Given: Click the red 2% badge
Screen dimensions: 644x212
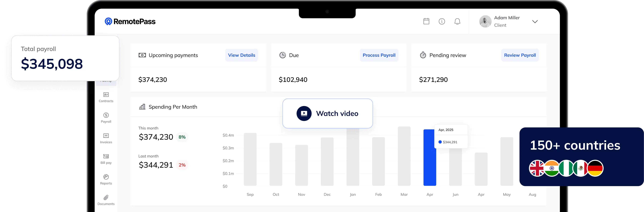Looking at the screenshot, I should [x=182, y=165].
